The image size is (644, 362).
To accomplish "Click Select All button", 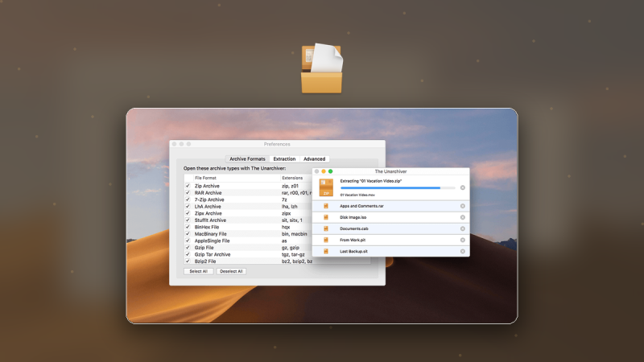I will tap(198, 271).
